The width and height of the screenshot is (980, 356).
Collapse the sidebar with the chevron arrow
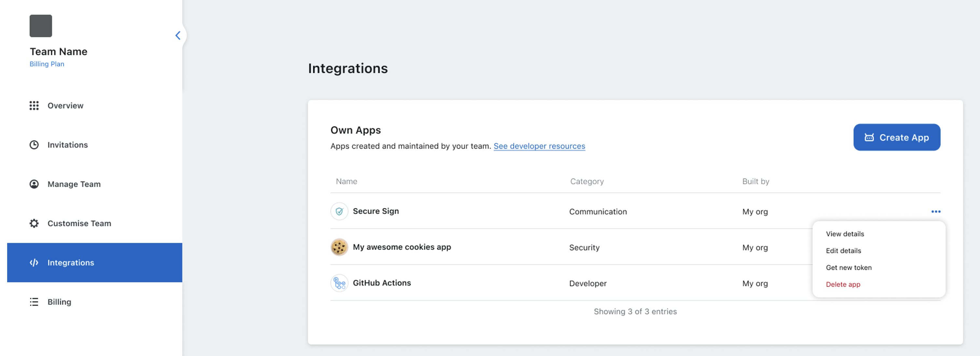(x=178, y=35)
